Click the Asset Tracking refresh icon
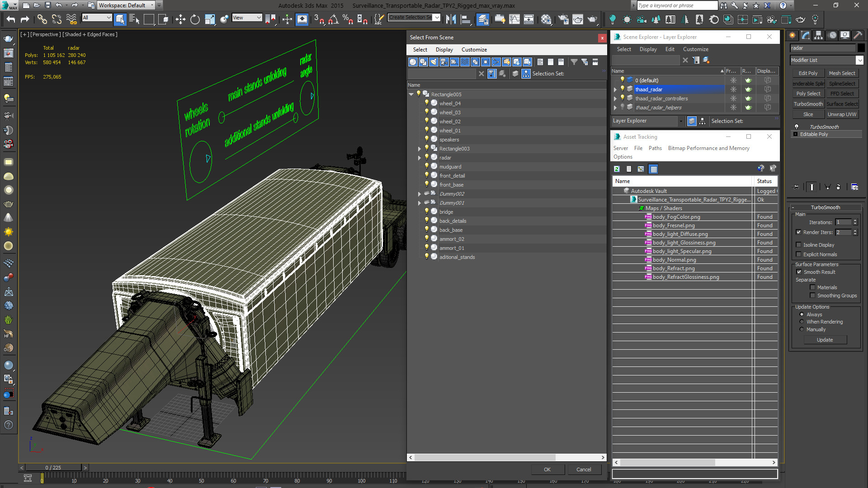The width and height of the screenshot is (868, 488). pyautogui.click(x=617, y=169)
